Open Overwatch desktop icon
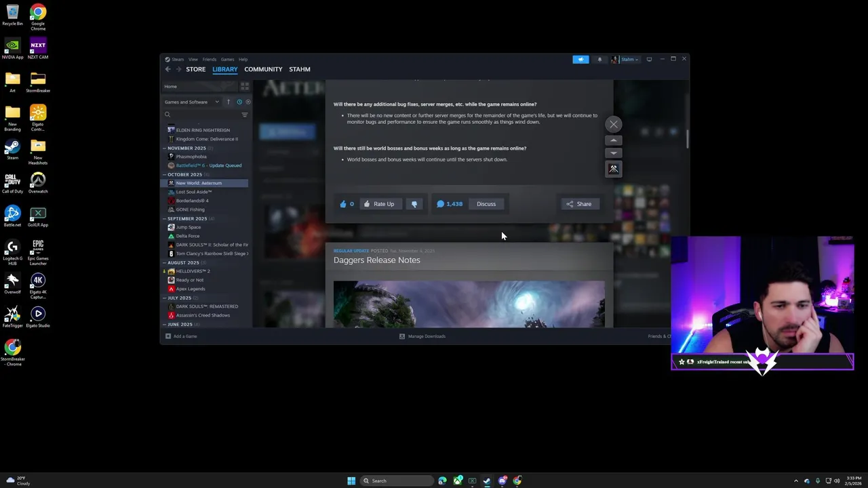868x488 pixels. [x=38, y=183]
